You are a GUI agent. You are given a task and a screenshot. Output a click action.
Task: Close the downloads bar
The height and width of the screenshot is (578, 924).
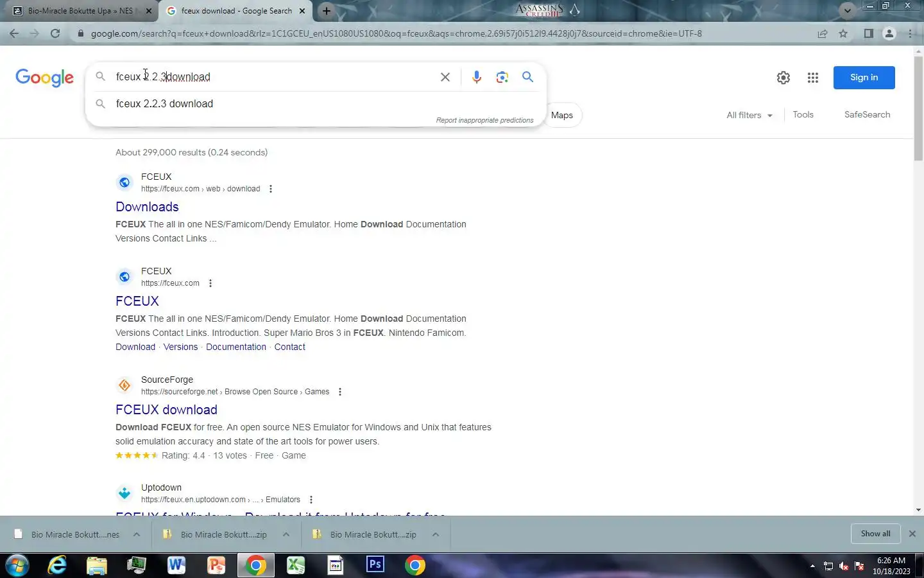912,534
